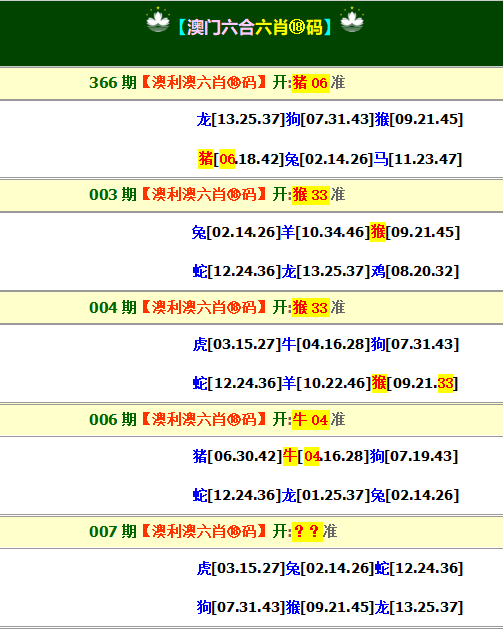Click 猪[06.30.42] in period 006
The image size is (503, 630).
237,456
